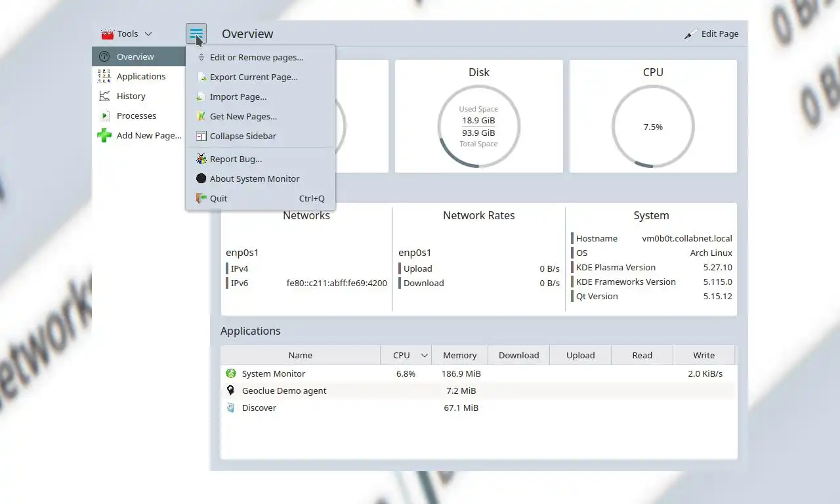Image resolution: width=840 pixels, height=504 pixels.
Task: Click the Download rate 0 B/s value
Action: (x=549, y=283)
